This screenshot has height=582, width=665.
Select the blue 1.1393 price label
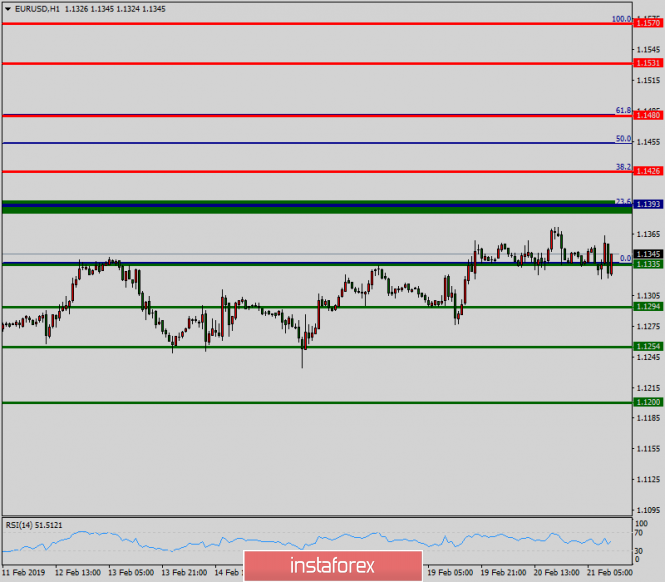(x=648, y=204)
